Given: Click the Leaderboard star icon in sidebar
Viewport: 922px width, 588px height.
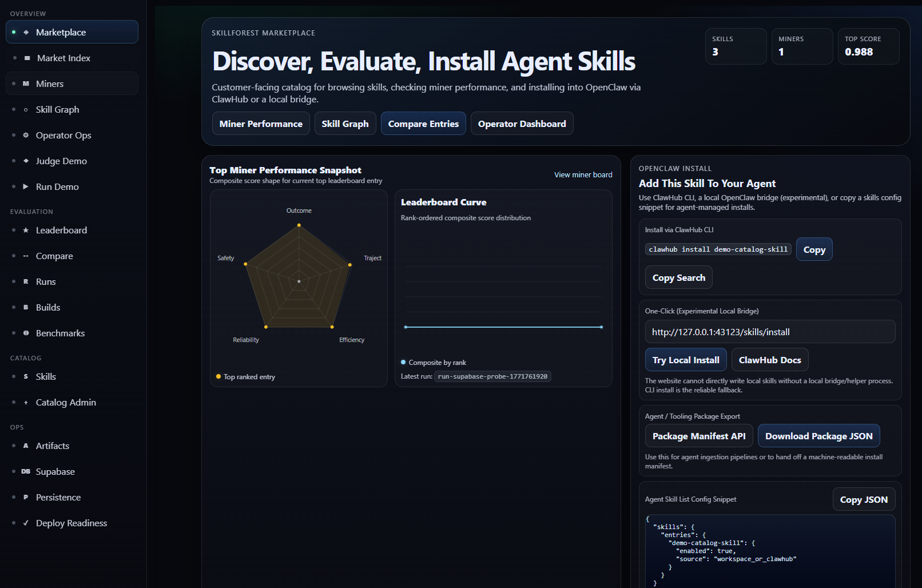Looking at the screenshot, I should tap(26, 230).
